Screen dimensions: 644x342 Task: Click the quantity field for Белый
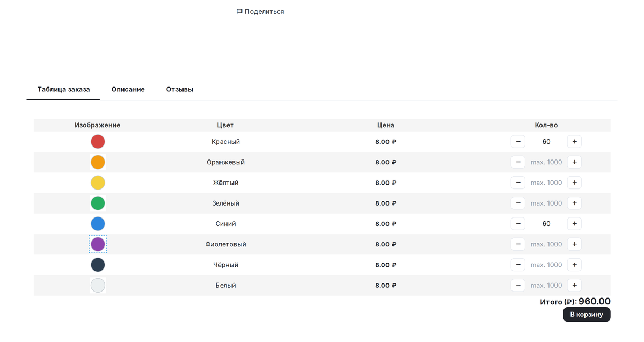pyautogui.click(x=546, y=285)
